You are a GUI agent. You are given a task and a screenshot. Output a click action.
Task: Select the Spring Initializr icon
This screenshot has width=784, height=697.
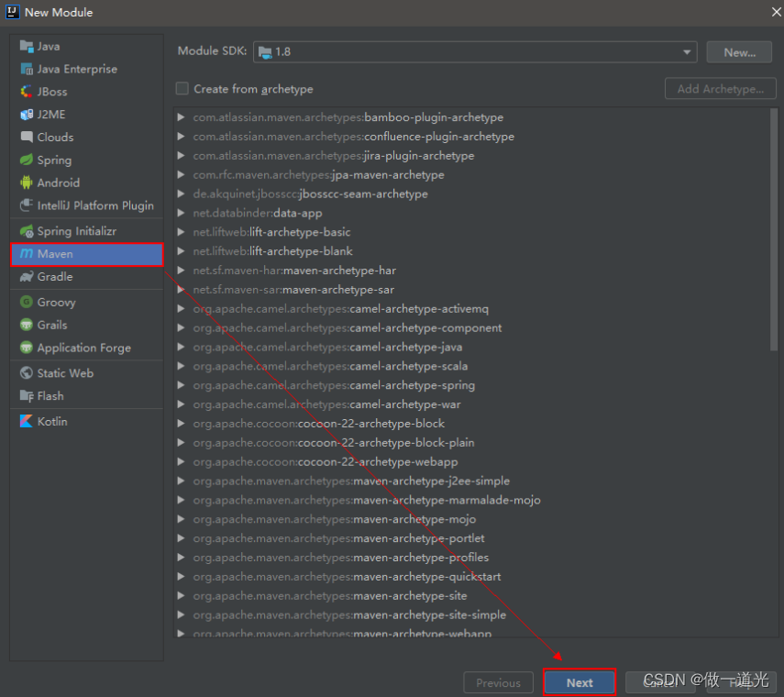tap(27, 231)
